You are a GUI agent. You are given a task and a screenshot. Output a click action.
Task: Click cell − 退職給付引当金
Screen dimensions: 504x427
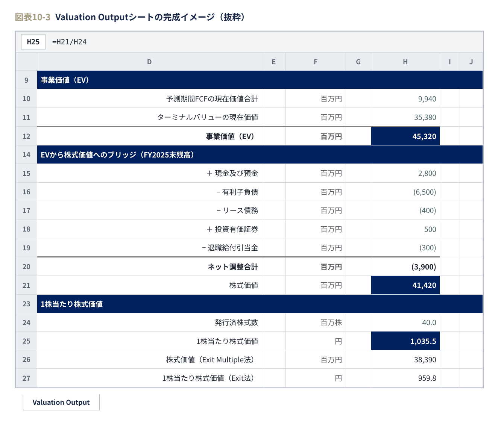(149, 248)
